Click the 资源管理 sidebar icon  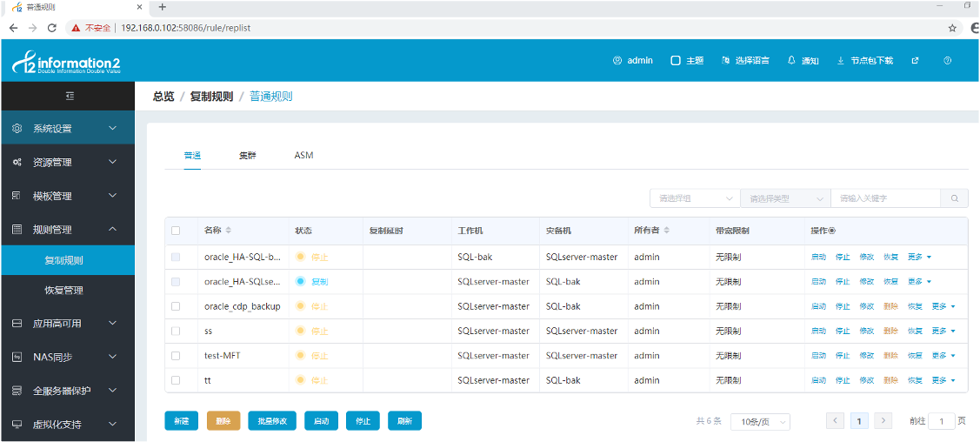point(17,162)
